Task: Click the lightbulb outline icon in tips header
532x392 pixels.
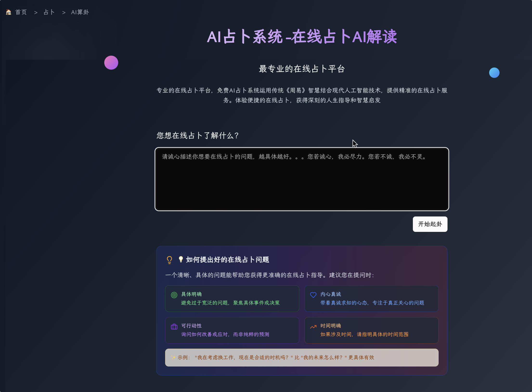Action: 169,260
